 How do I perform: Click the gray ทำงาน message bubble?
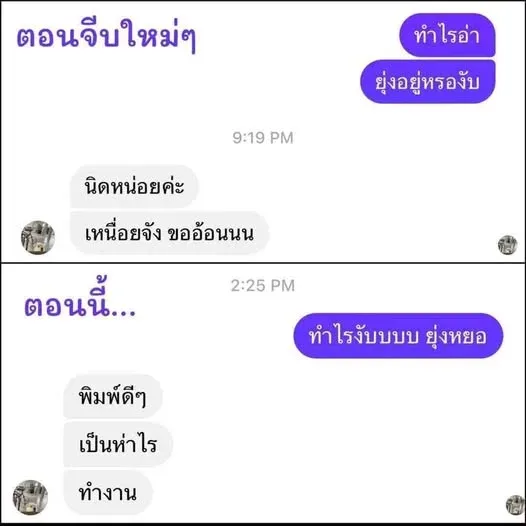tap(108, 492)
